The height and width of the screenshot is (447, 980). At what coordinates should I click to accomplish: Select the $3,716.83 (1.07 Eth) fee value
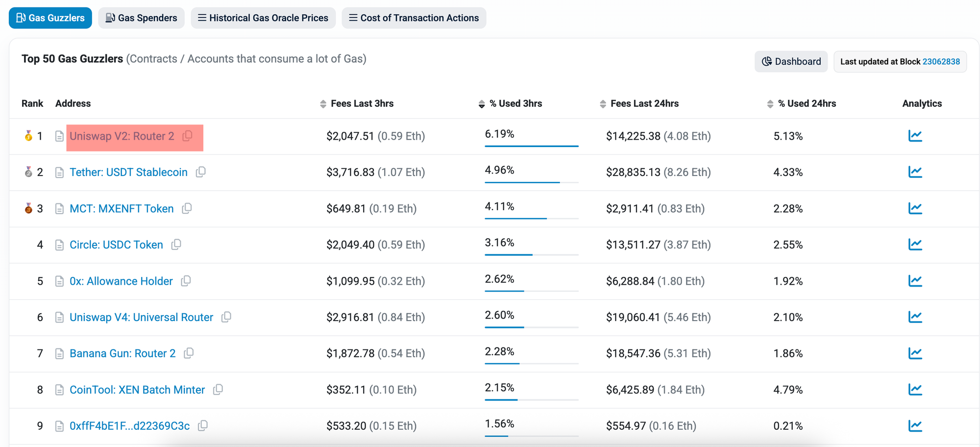tap(375, 173)
